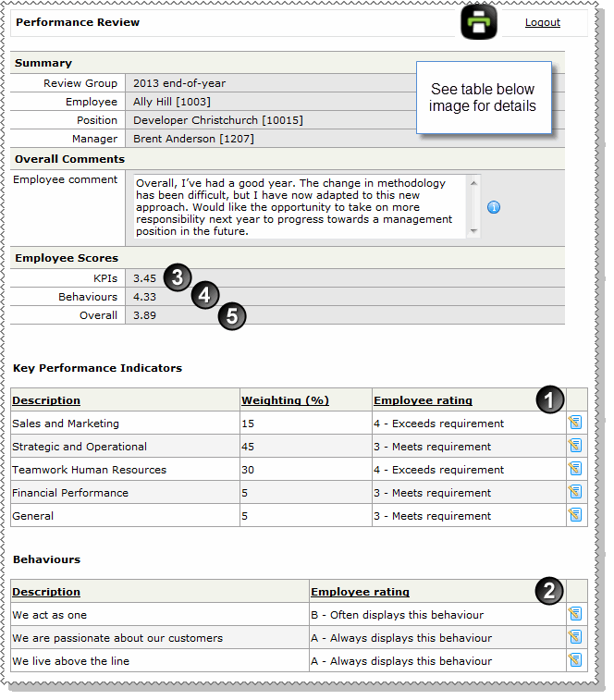Click 'B - Often displays this behaviour' rating
Viewport: 614px width, 700px height.
coord(397,615)
